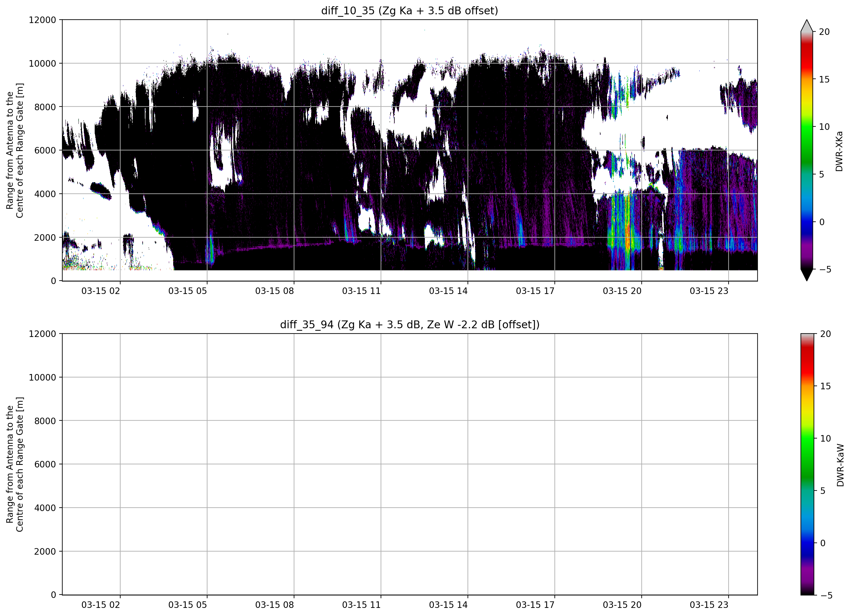This screenshot has height=616, width=851.
Task: Click the bottom plot y-axis title text
Action: (15, 464)
